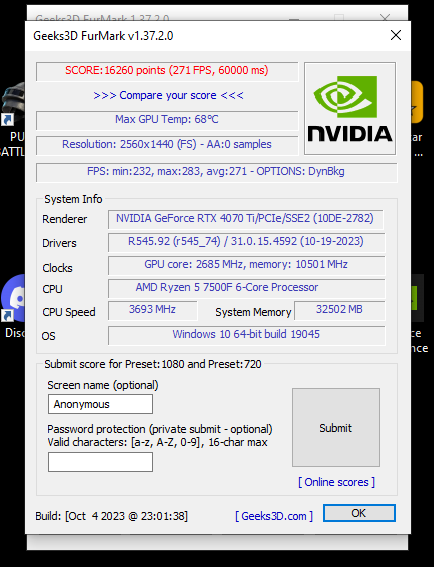Click the Max GPU Temp field
434x567 pixels.
pos(167,120)
